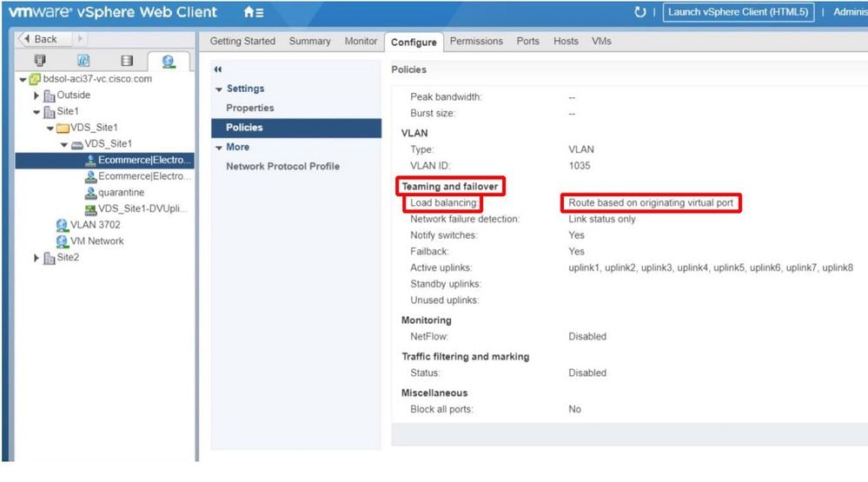Switch to the Summary tab
868x482 pixels.
(x=309, y=41)
